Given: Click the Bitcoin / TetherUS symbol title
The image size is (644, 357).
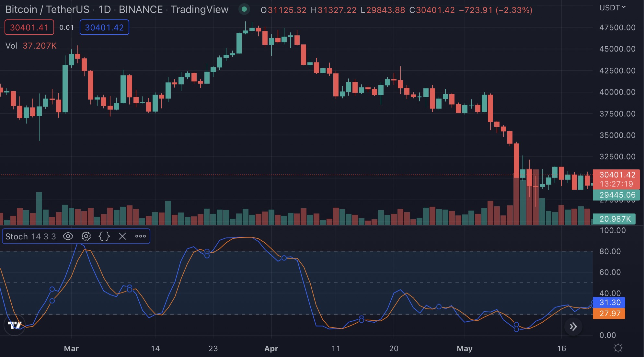Looking at the screenshot, I should [x=47, y=9].
